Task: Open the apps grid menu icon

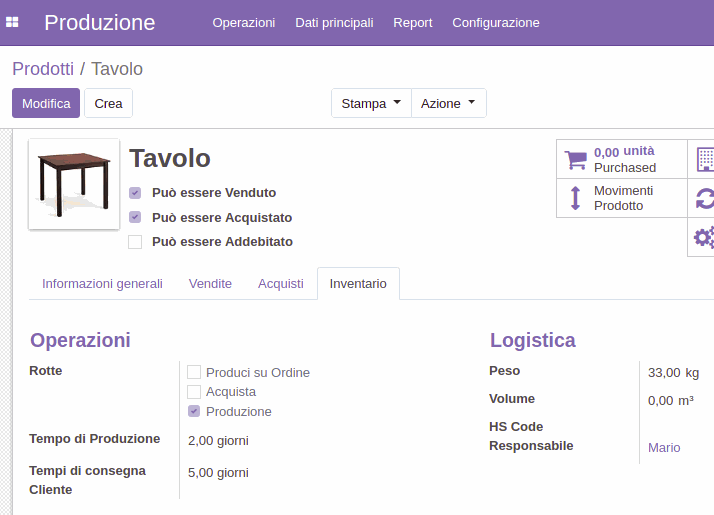Action: click(x=12, y=22)
